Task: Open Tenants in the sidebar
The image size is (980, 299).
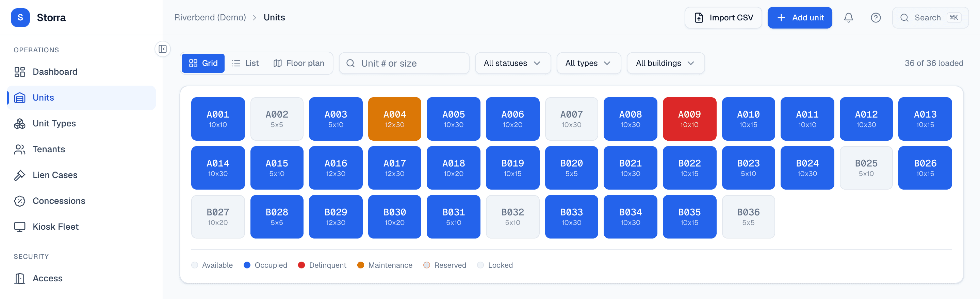Action: [81, 149]
